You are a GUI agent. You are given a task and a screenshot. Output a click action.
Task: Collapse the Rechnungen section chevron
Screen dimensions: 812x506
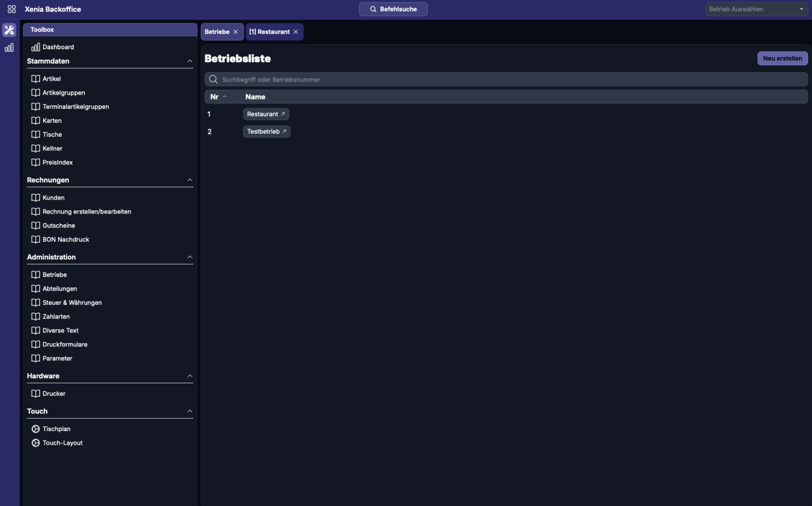point(189,180)
